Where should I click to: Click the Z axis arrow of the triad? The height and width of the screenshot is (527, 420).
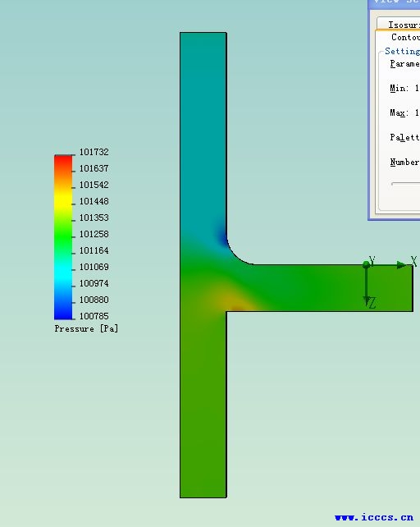pyautogui.click(x=367, y=300)
